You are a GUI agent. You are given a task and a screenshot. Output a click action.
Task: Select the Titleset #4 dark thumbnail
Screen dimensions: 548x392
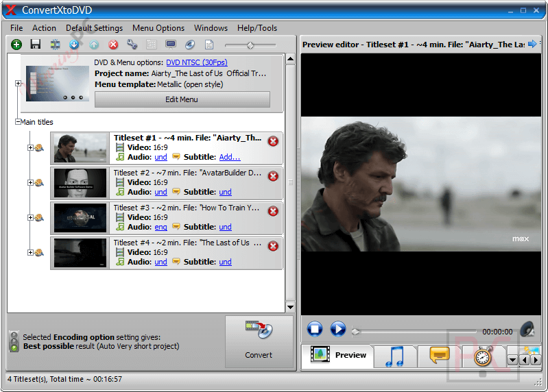pyautogui.click(x=80, y=253)
